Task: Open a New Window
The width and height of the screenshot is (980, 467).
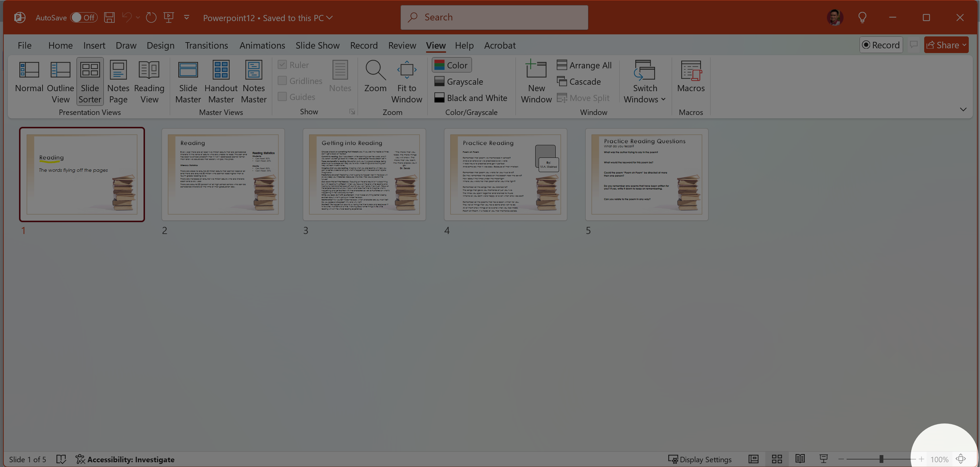Action: [536, 81]
